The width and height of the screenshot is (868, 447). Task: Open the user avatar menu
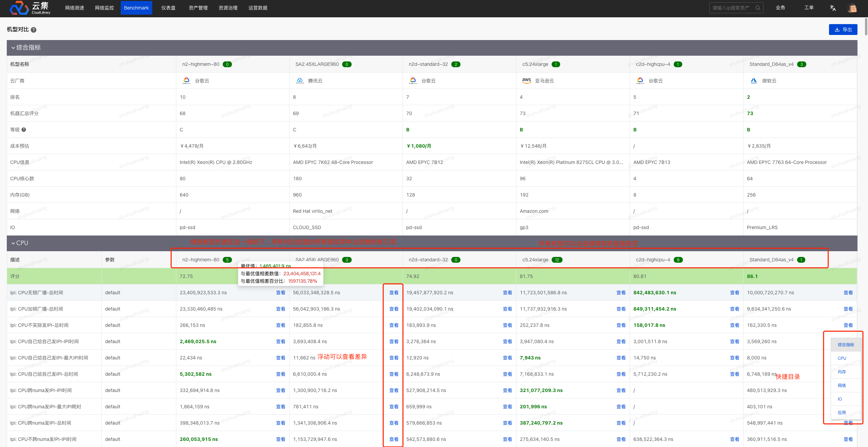point(852,8)
